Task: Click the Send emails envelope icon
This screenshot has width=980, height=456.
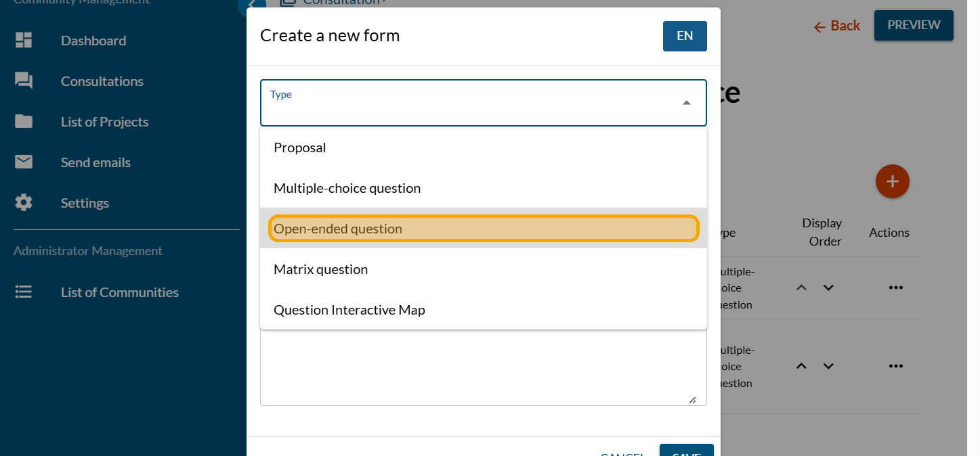Action: click(x=24, y=162)
